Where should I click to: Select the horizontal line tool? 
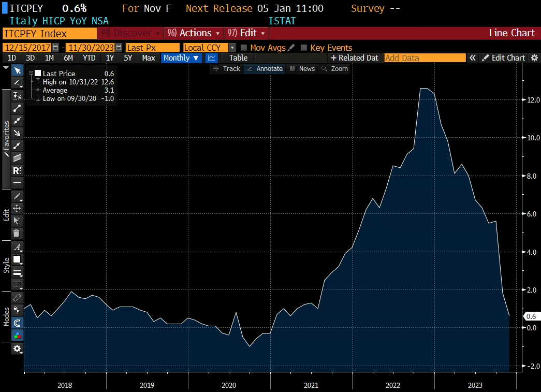click(17, 183)
